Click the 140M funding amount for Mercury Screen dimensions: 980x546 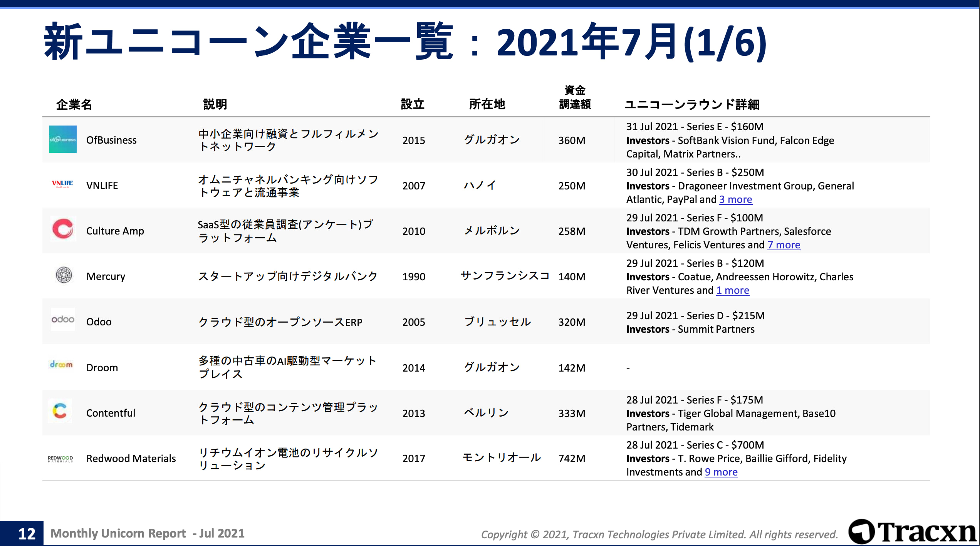tap(572, 276)
